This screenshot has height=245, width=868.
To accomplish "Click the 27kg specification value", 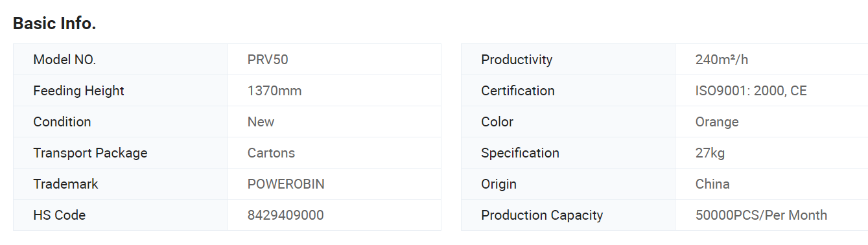I will pyautogui.click(x=710, y=153).
